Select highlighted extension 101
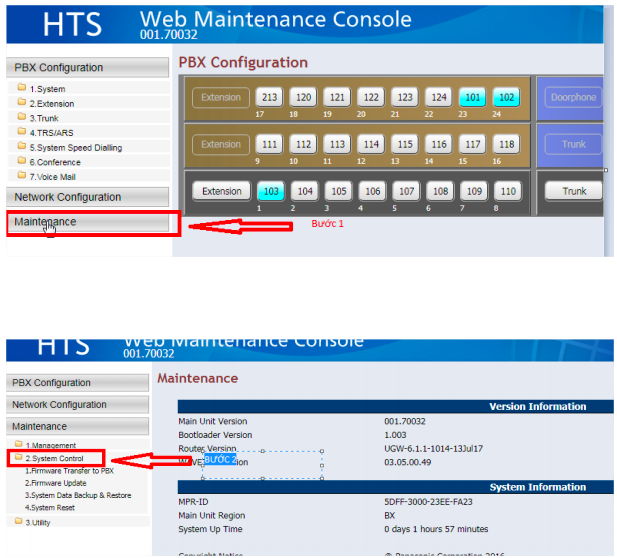 point(473,97)
